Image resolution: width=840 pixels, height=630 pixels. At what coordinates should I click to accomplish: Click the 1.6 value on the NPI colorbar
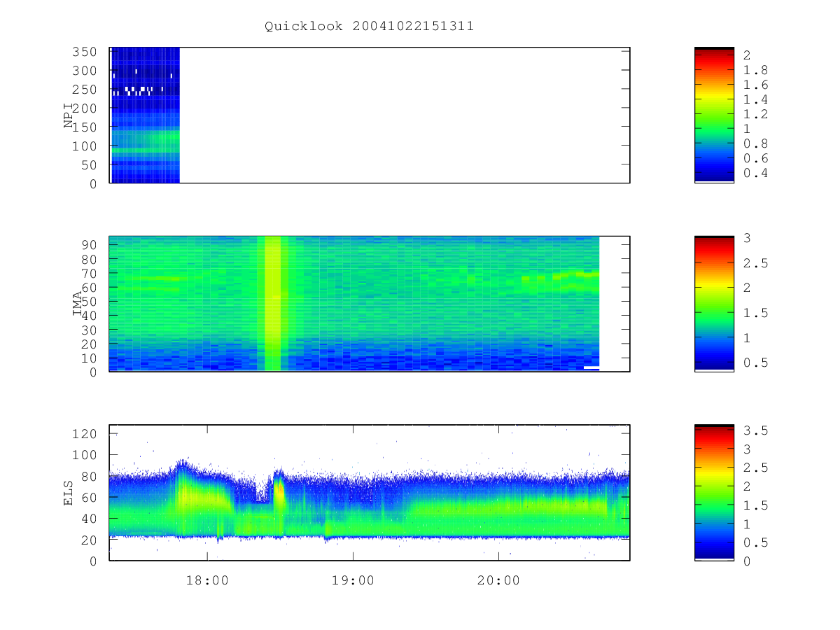[755, 85]
